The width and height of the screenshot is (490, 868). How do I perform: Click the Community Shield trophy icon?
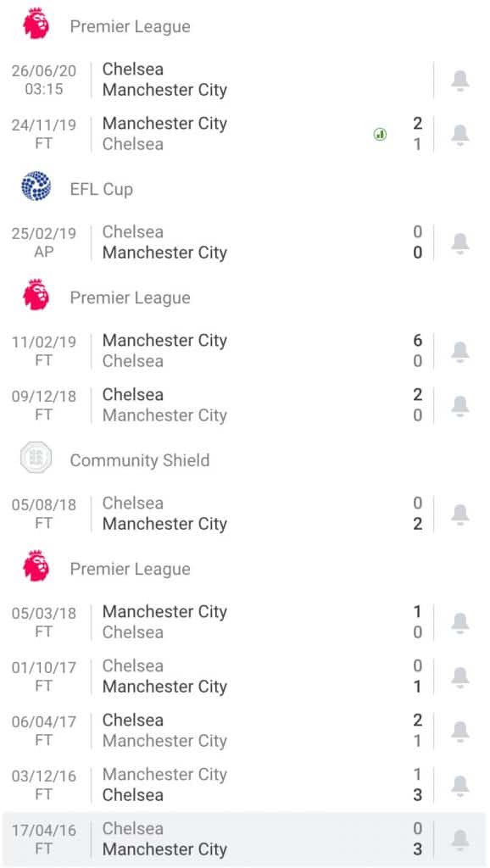pyautogui.click(x=34, y=460)
